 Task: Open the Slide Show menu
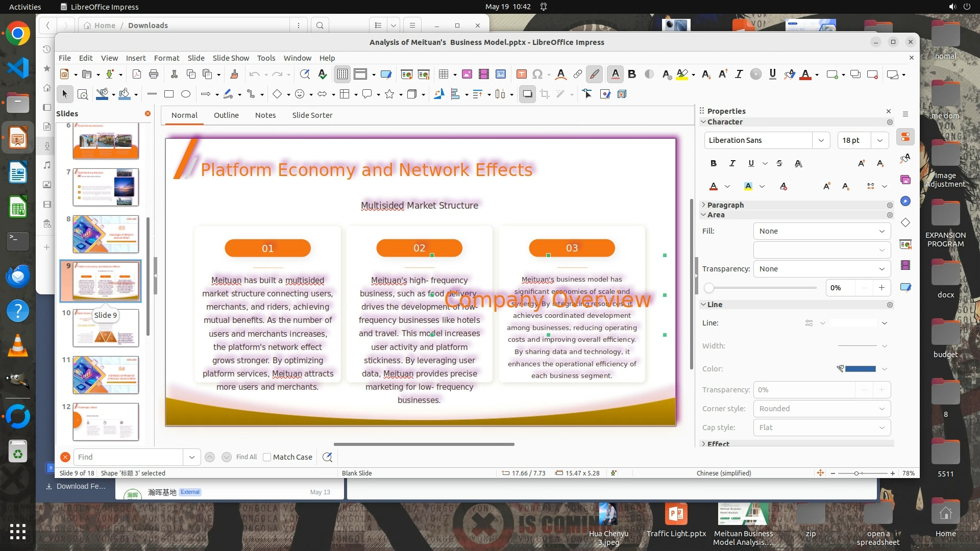231,58
